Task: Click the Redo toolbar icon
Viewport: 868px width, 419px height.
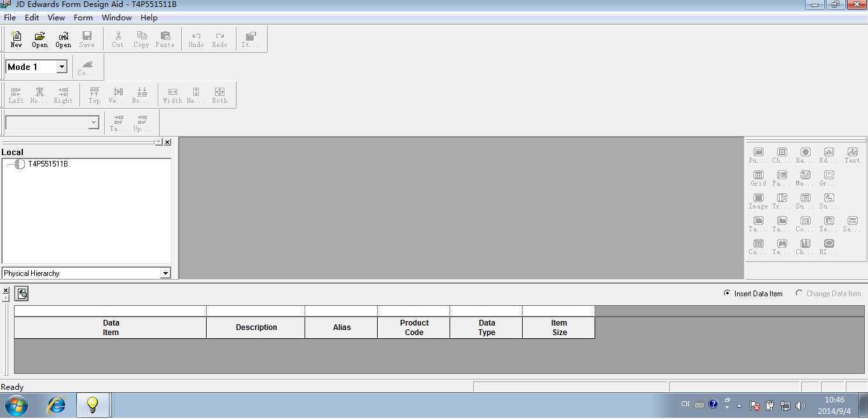Action: (x=219, y=39)
